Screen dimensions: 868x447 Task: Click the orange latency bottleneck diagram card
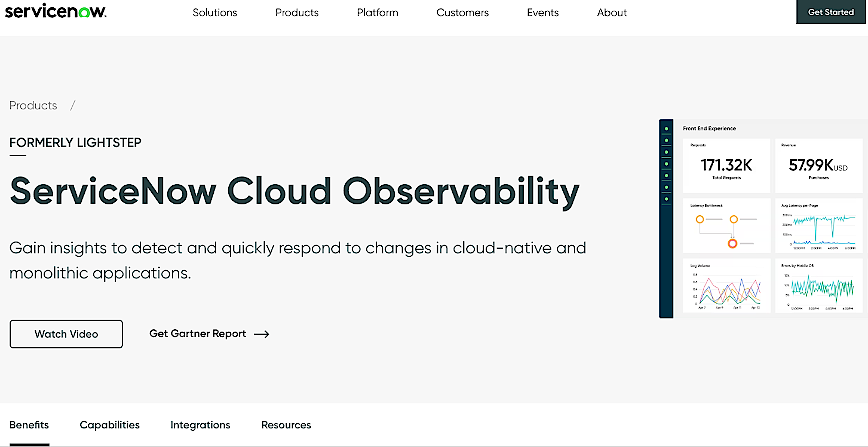[x=726, y=225]
